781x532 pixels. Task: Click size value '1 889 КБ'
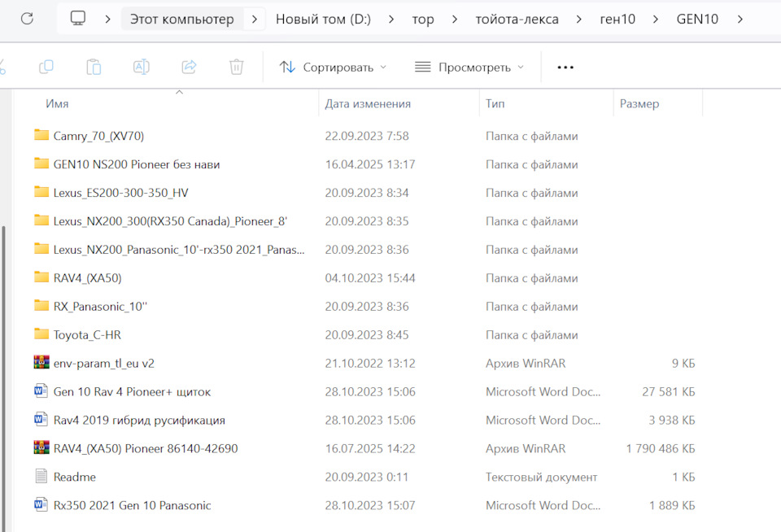pos(671,505)
